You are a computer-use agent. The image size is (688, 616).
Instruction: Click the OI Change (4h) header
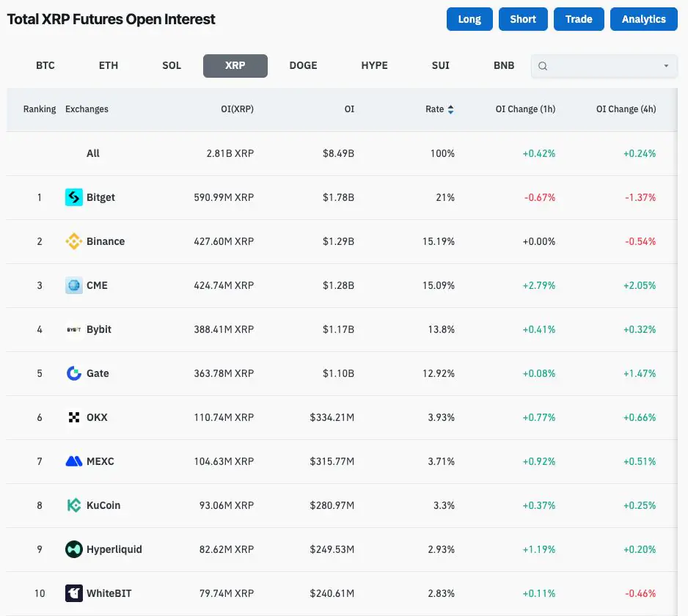(626, 109)
